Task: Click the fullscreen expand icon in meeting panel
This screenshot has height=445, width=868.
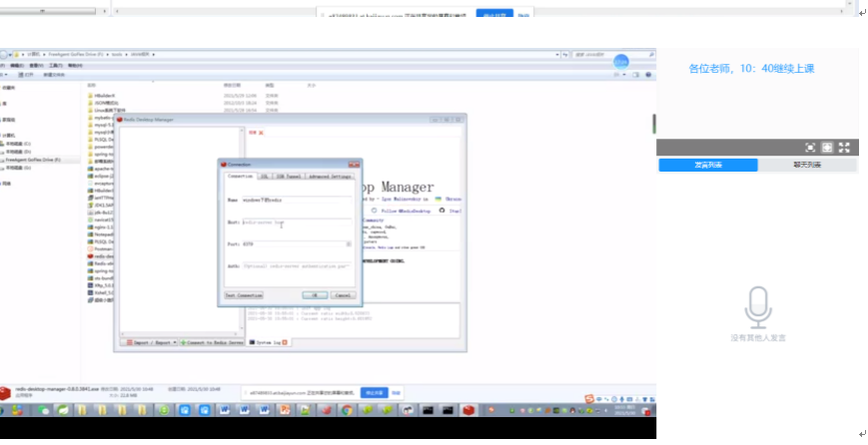Action: [x=844, y=148]
